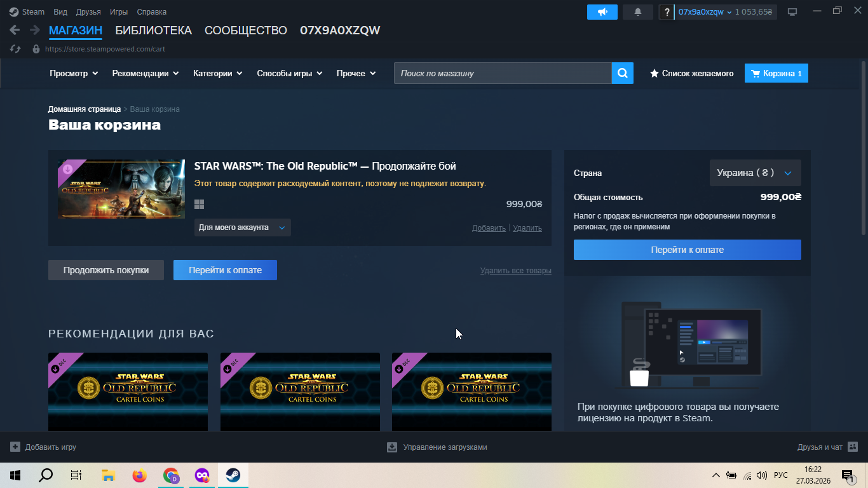The image size is (868, 488).
Task: Switch to the СООБЩЕСТВО tab
Action: [246, 30]
